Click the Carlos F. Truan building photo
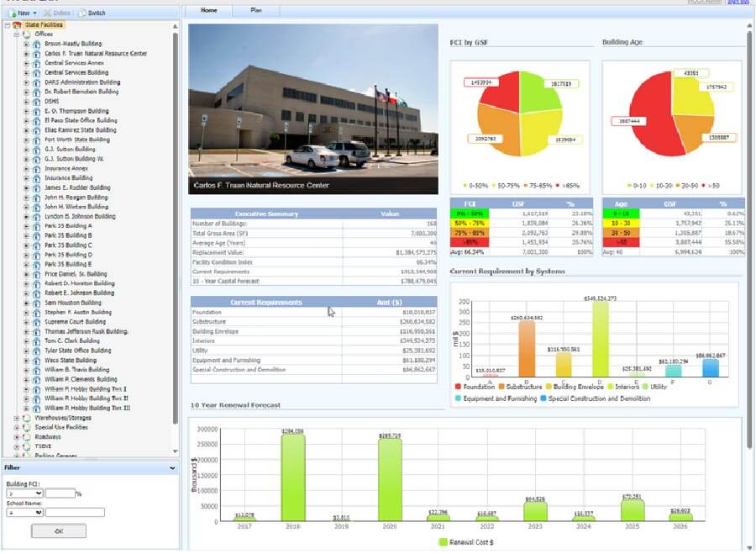Viewport: 756px width, 554px height. [x=313, y=109]
